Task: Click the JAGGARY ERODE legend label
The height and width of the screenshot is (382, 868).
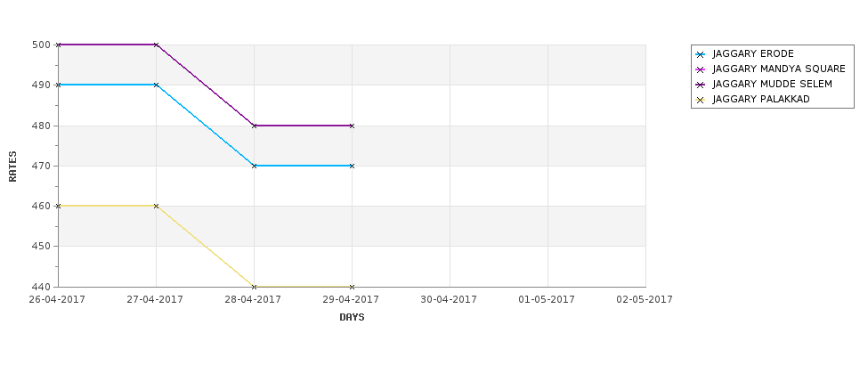Action: click(753, 53)
